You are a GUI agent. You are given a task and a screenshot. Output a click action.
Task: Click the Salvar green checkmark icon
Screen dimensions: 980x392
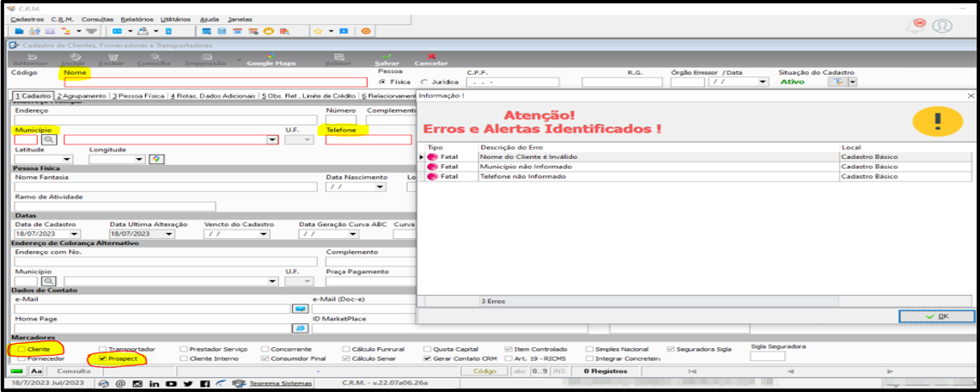tap(387, 56)
